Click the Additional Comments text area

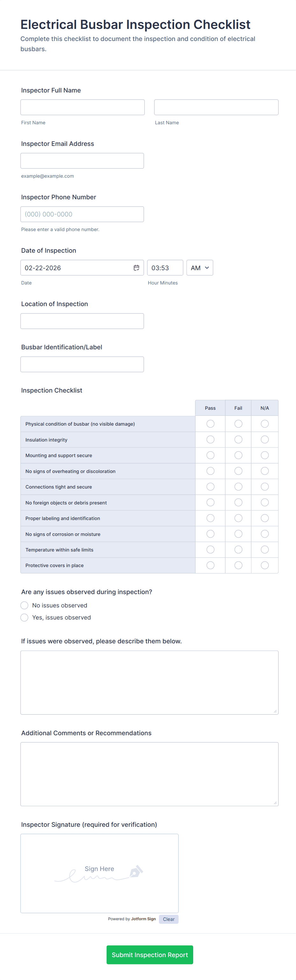click(149, 774)
